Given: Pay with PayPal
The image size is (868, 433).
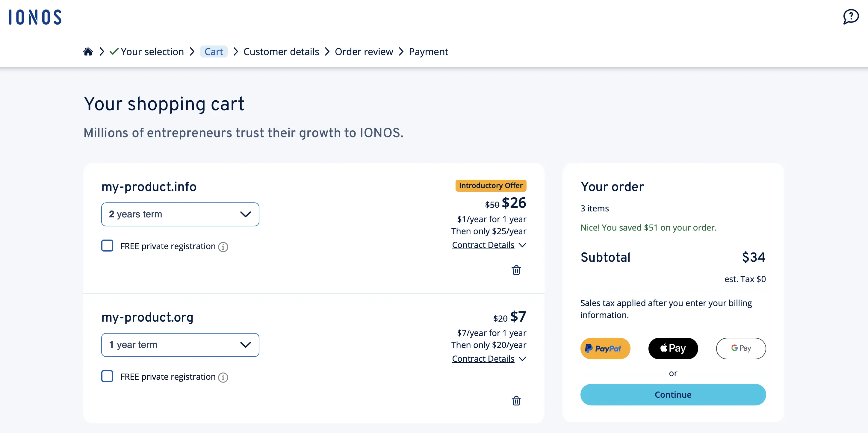Looking at the screenshot, I should click(x=605, y=349).
